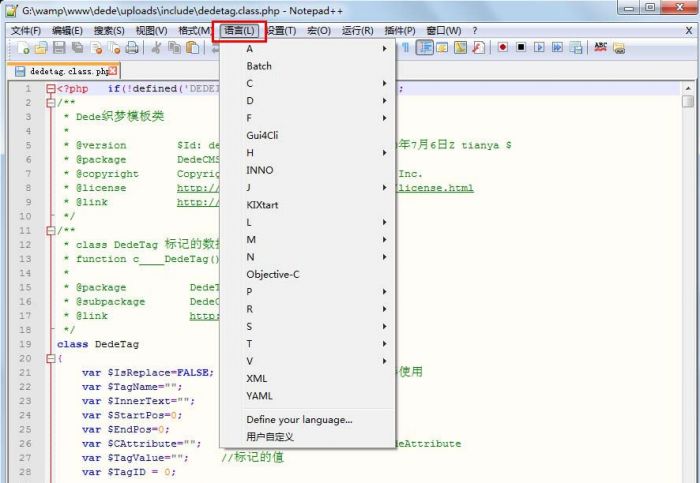Open the 编辑(E) menu

tap(67, 31)
